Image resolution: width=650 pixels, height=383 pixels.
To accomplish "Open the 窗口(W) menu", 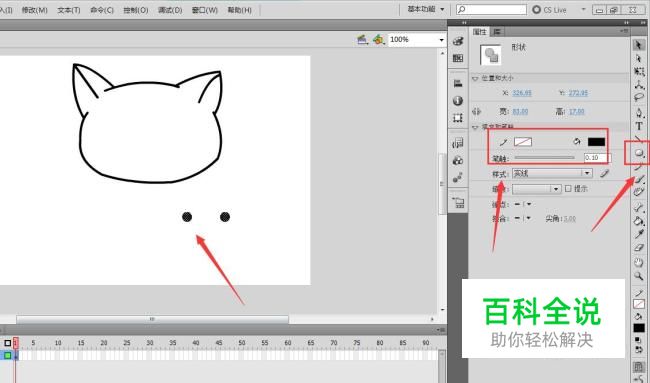I will click(205, 10).
